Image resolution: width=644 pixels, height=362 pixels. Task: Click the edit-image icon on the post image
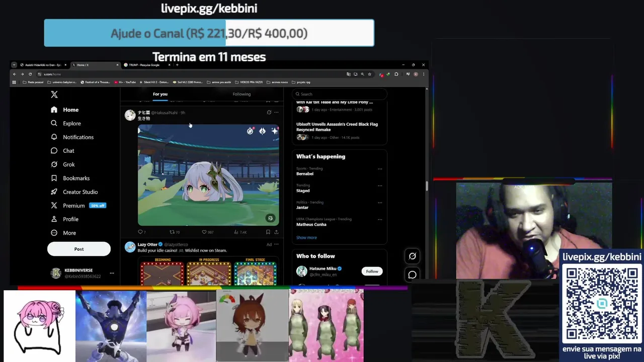pos(270,218)
